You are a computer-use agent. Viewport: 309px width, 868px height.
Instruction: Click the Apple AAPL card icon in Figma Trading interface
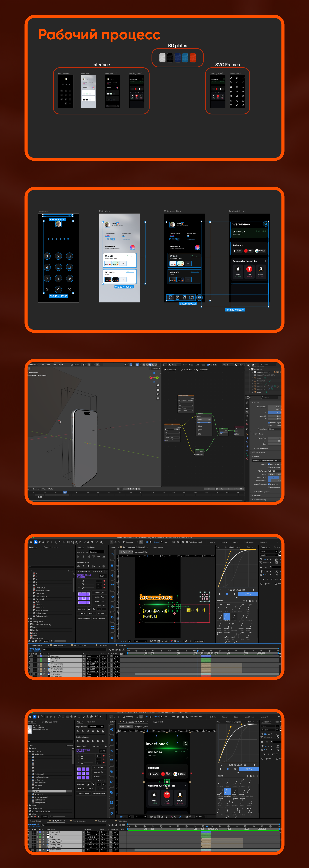(238, 269)
